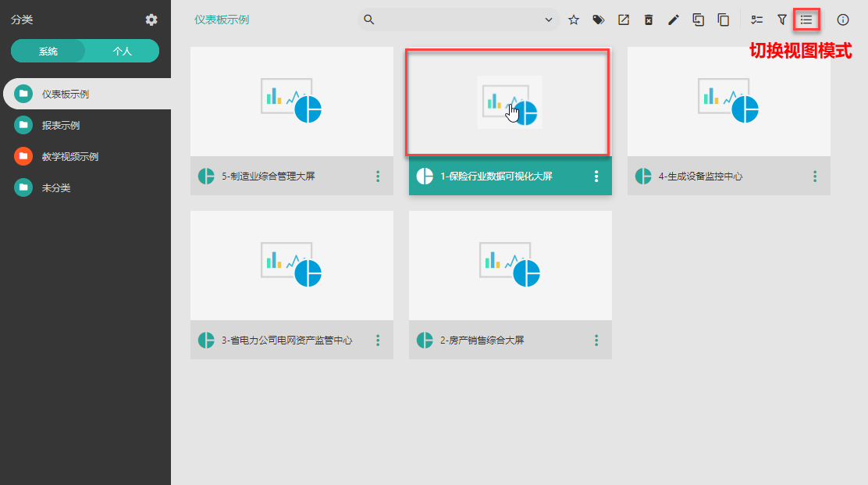Click the filter funnel icon

click(x=781, y=20)
